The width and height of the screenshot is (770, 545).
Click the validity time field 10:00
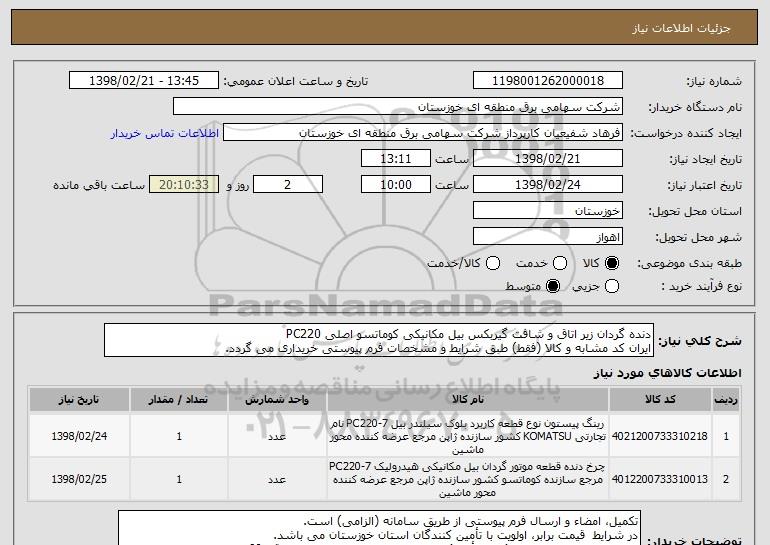[396, 185]
